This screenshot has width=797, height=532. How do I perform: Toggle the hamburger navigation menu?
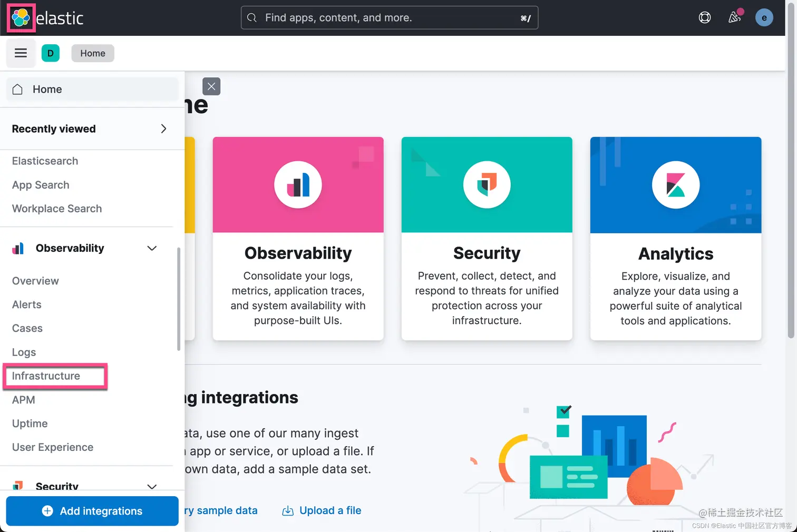[21, 53]
